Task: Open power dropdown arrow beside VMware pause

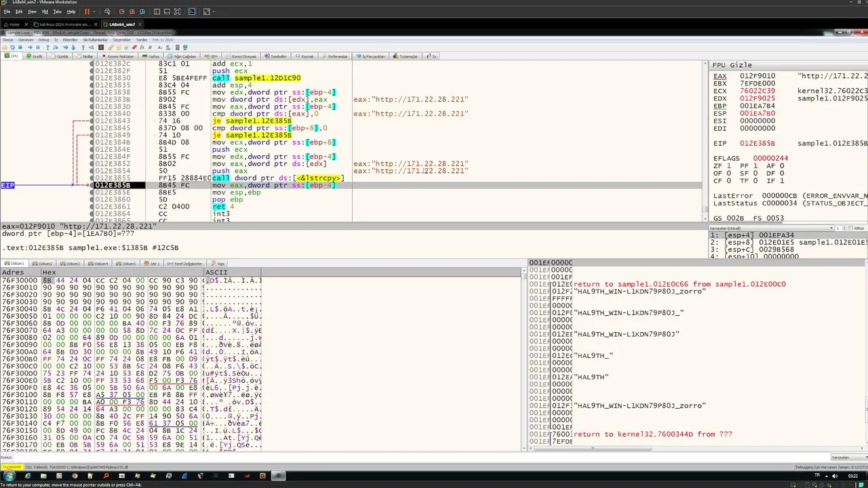Action: 94,12
